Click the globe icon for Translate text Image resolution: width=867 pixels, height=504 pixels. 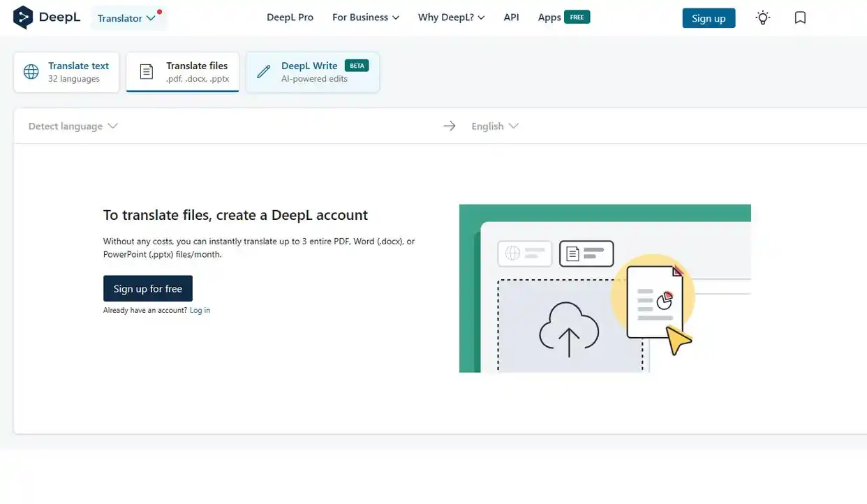coord(31,72)
